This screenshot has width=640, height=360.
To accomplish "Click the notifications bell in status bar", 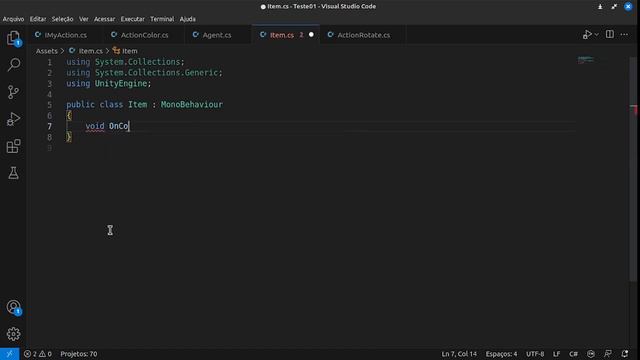I will (x=624, y=354).
